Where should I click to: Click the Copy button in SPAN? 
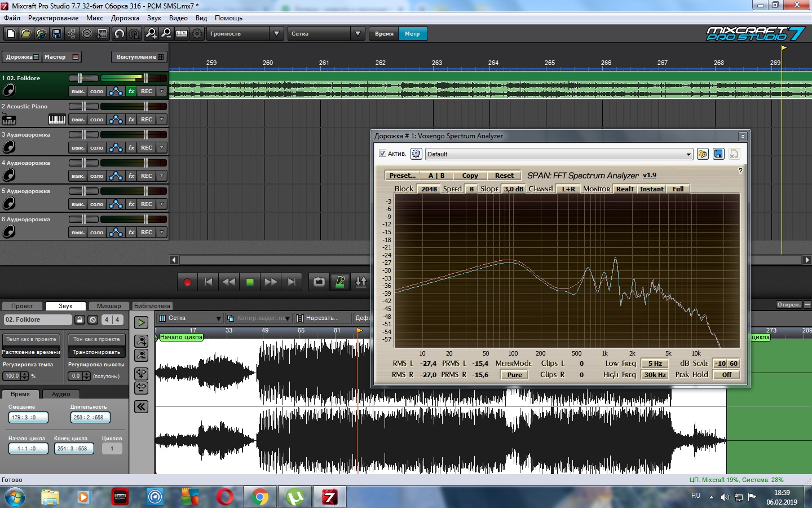(x=470, y=176)
